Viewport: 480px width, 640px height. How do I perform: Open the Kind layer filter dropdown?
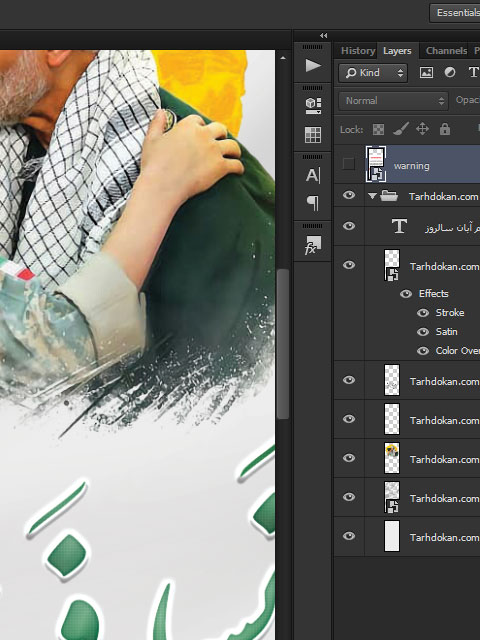373,73
